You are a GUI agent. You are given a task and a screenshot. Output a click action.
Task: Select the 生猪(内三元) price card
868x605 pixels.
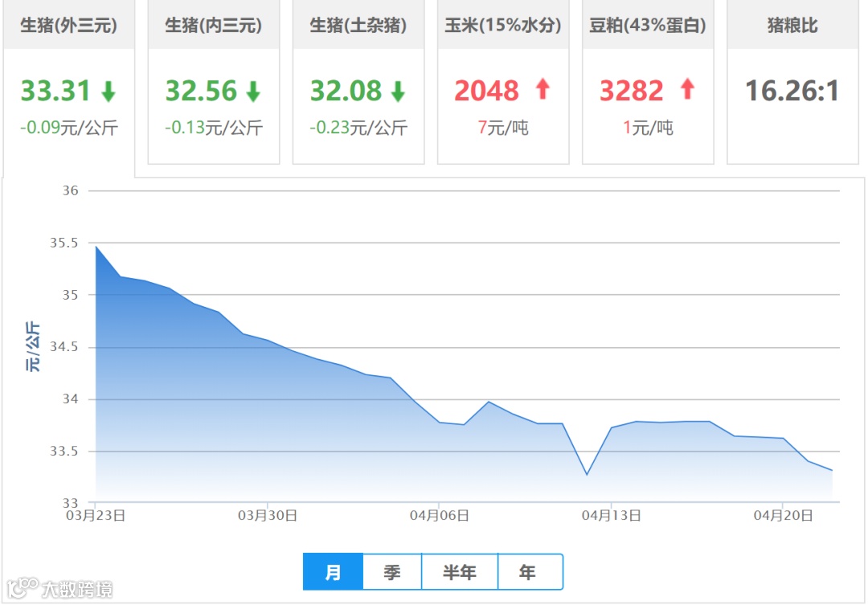tap(214, 82)
